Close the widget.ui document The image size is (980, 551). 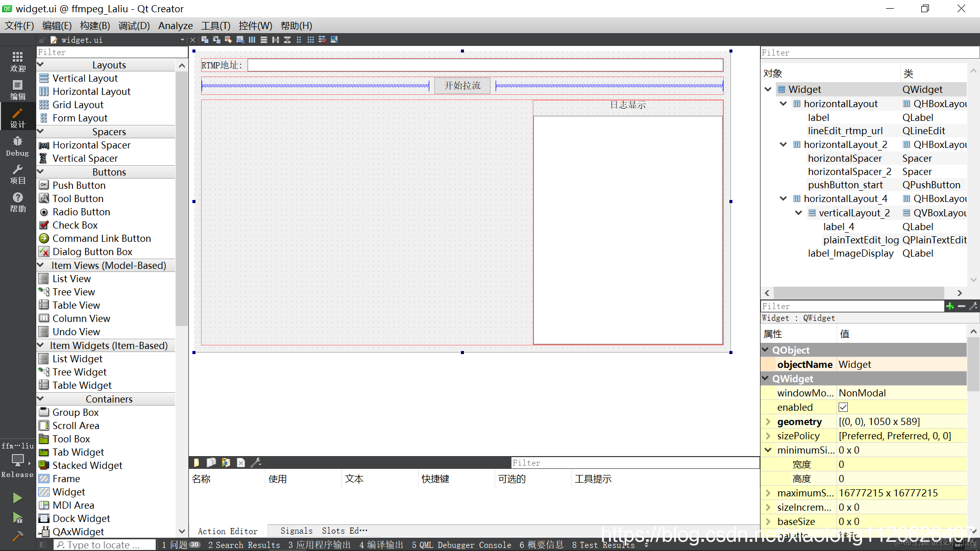(192, 40)
